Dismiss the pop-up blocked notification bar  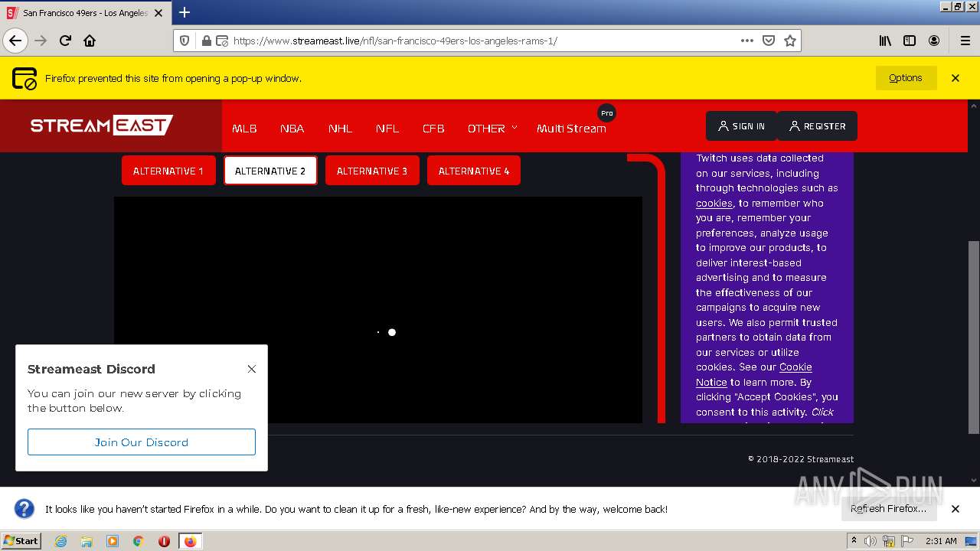click(955, 78)
